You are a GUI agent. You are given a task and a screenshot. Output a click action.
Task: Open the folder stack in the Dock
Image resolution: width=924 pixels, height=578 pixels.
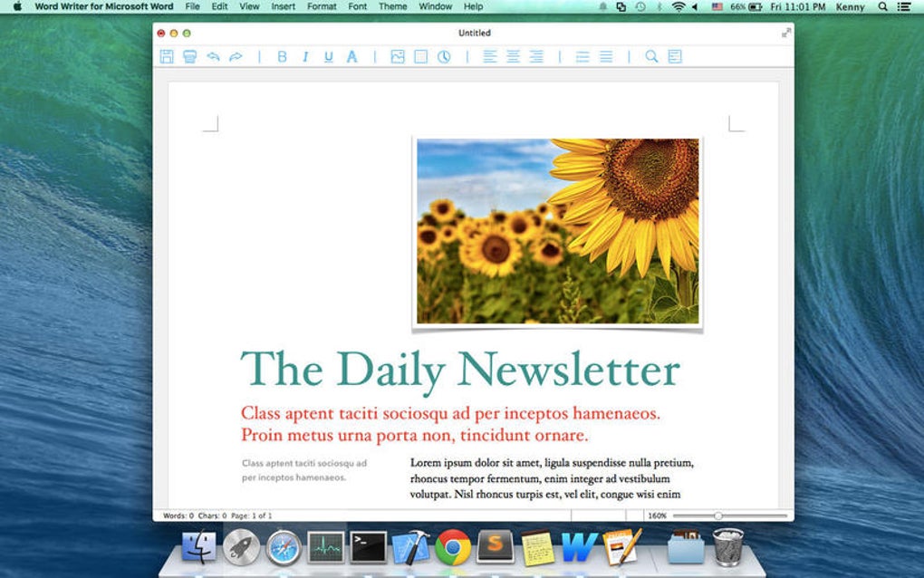[x=686, y=547]
